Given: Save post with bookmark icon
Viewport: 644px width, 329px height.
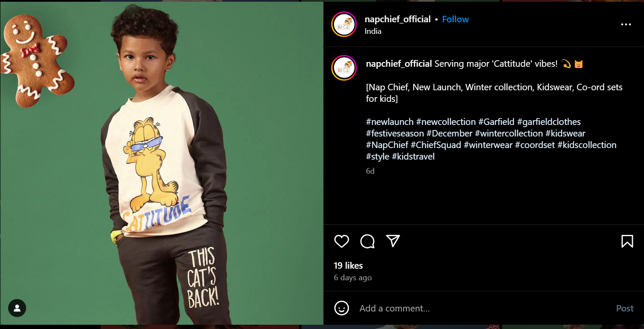Looking at the screenshot, I should click(627, 241).
